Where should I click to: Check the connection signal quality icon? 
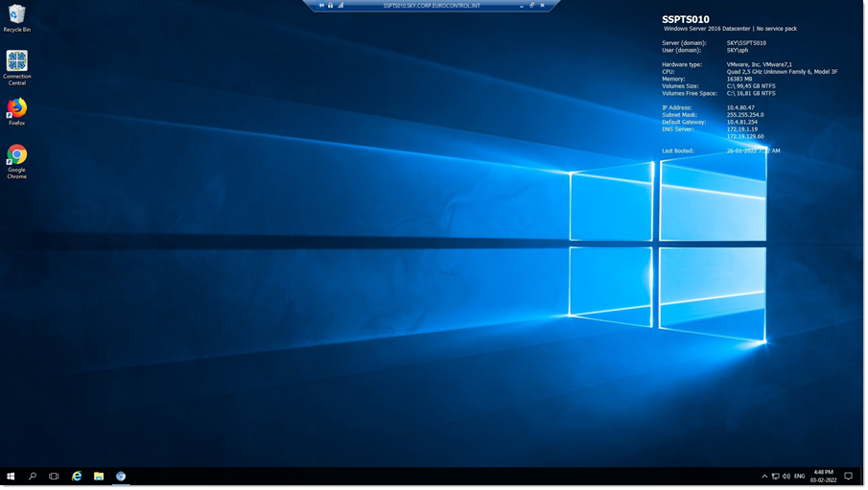click(340, 5)
